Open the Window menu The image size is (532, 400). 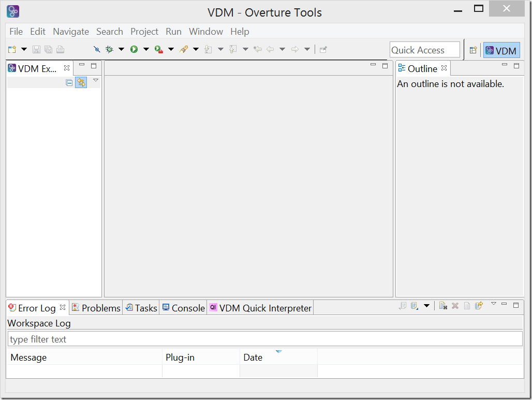tap(206, 32)
